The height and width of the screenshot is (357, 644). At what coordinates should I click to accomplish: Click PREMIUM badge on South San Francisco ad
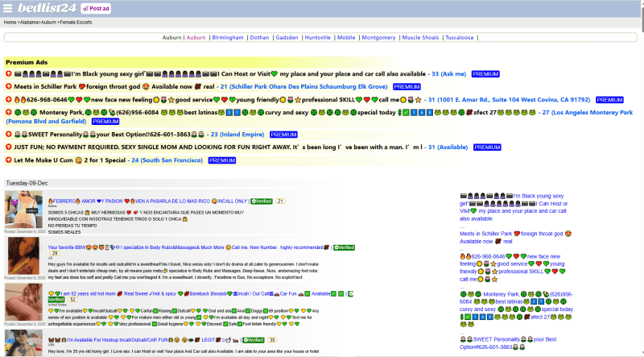(x=222, y=160)
